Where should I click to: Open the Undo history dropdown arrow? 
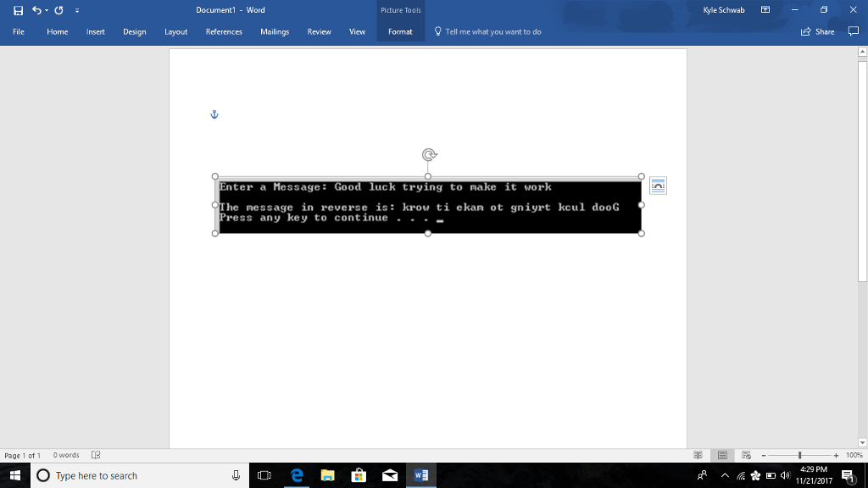[x=45, y=9]
